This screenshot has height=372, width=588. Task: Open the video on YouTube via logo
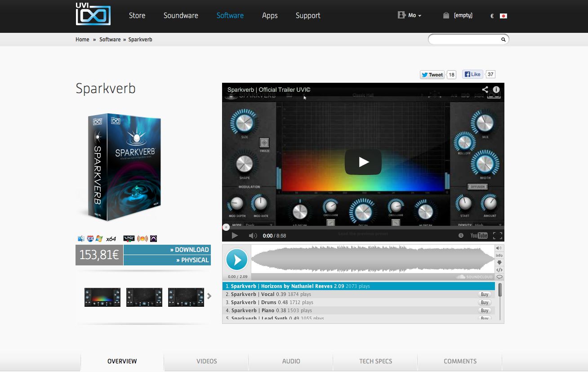(x=479, y=235)
